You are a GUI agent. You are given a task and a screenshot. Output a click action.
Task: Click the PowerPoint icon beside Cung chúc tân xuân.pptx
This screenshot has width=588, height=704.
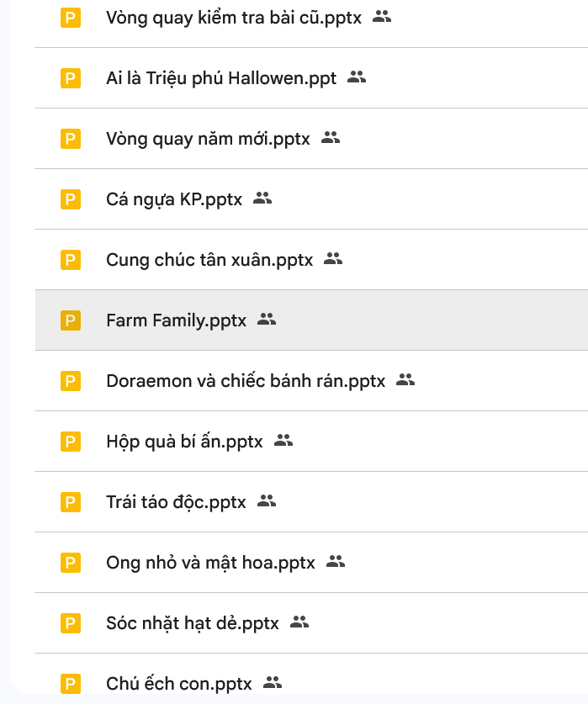(71, 260)
